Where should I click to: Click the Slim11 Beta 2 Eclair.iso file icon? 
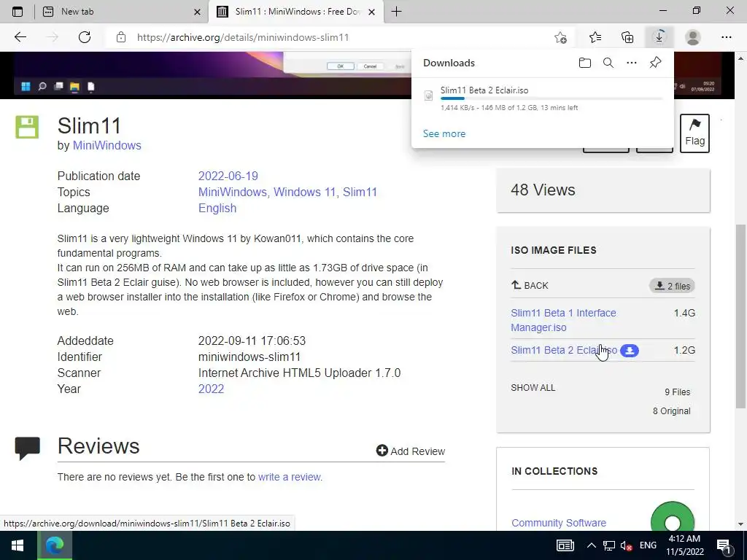click(429, 96)
